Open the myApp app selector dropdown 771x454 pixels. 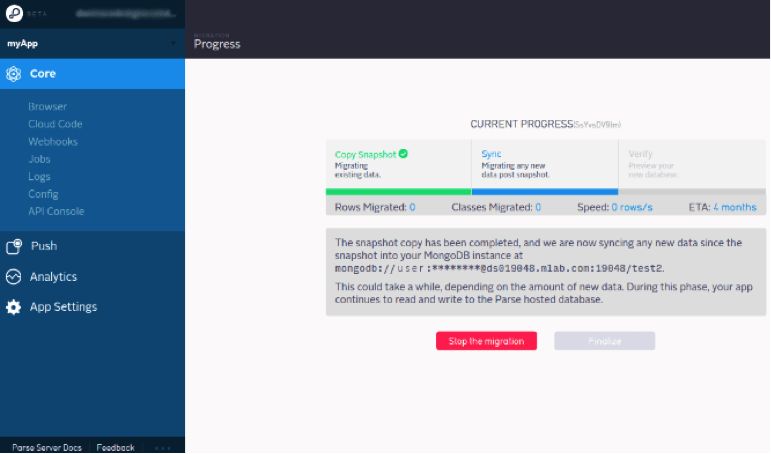[92, 43]
